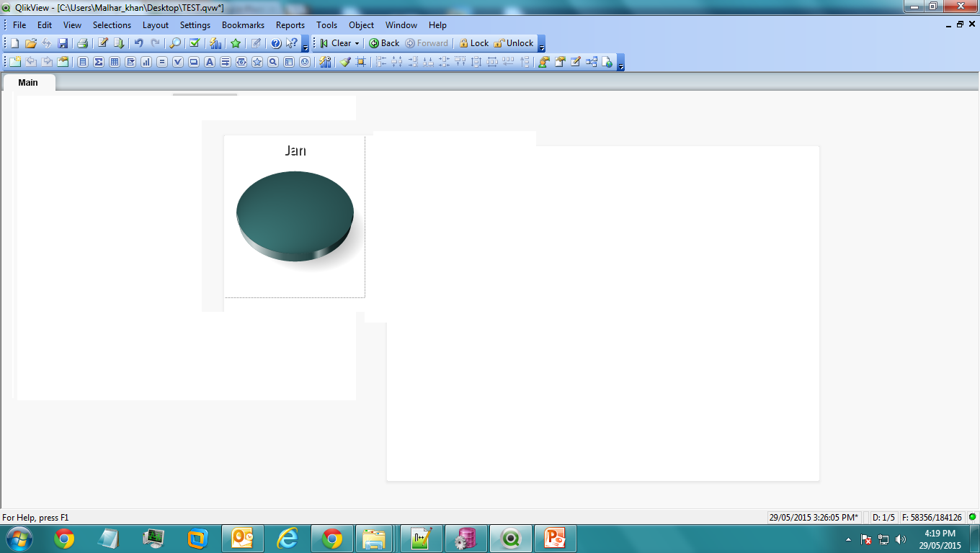
Task: Create a new Table Box object
Action: click(x=115, y=62)
